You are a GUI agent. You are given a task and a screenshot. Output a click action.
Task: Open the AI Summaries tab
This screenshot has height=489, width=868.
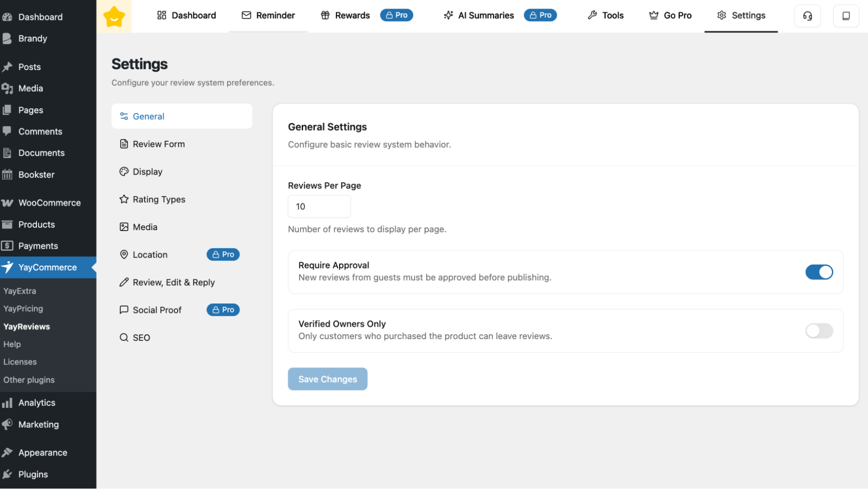pos(485,15)
